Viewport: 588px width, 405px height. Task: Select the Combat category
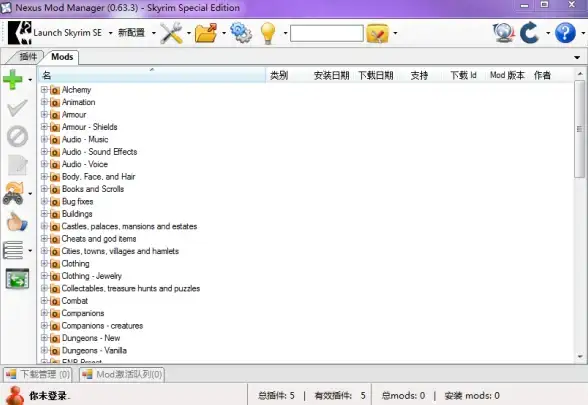coord(75,301)
